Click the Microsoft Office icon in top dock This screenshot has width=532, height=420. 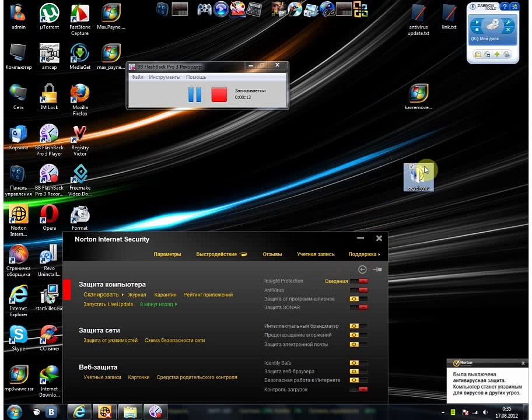coord(360,9)
